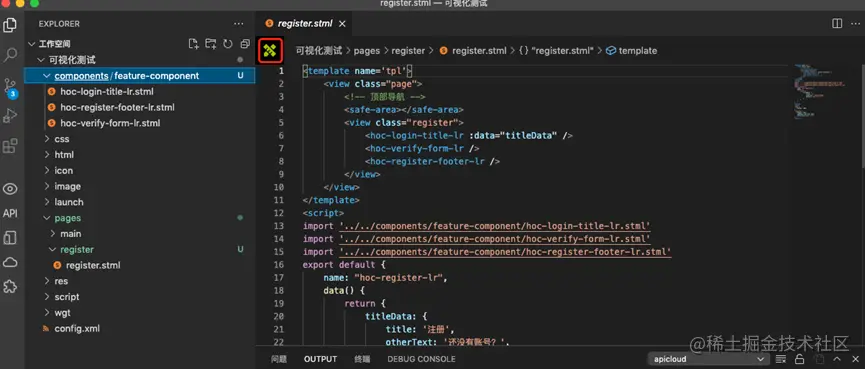865x369 pixels.
Task: Switch to the 终端 panel tab
Action: click(x=362, y=359)
